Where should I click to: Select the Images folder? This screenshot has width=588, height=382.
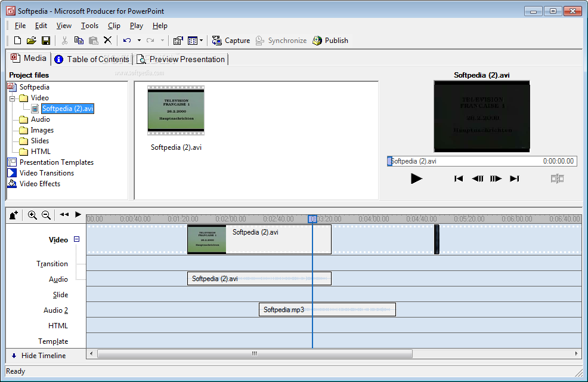[x=42, y=130]
